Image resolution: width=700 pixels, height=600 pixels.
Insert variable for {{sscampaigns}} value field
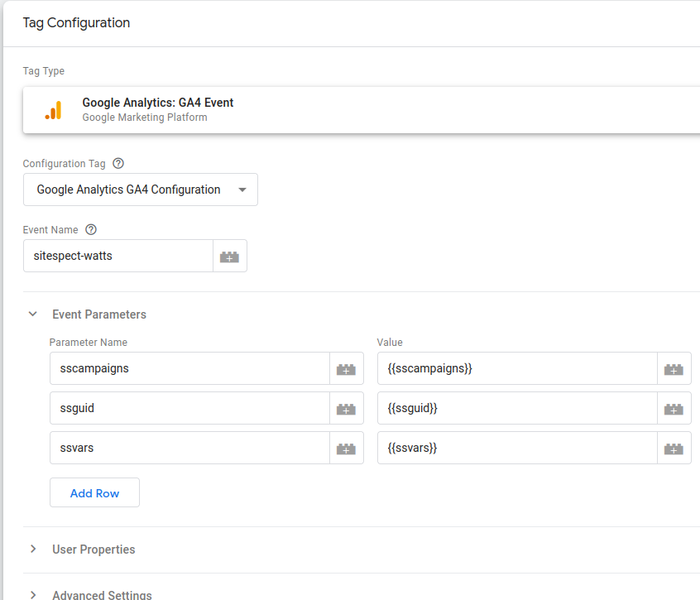[x=674, y=369]
